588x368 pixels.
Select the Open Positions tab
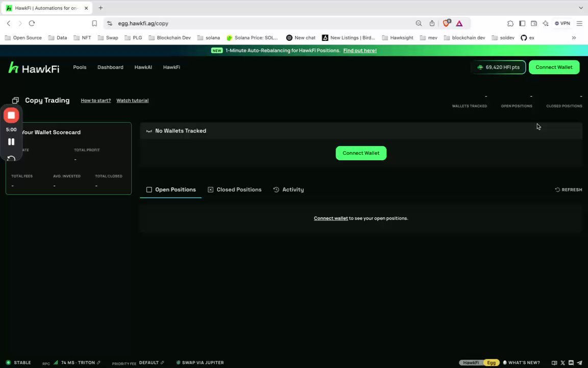click(171, 190)
